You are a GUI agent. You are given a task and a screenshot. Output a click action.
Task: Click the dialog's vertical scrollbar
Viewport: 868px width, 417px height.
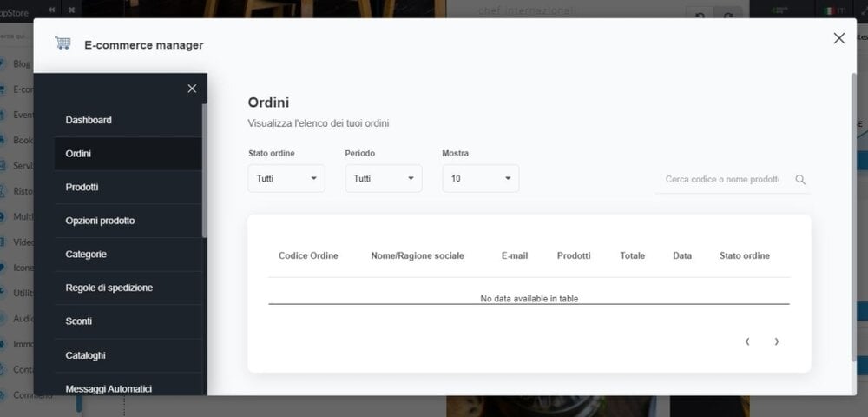click(853, 217)
